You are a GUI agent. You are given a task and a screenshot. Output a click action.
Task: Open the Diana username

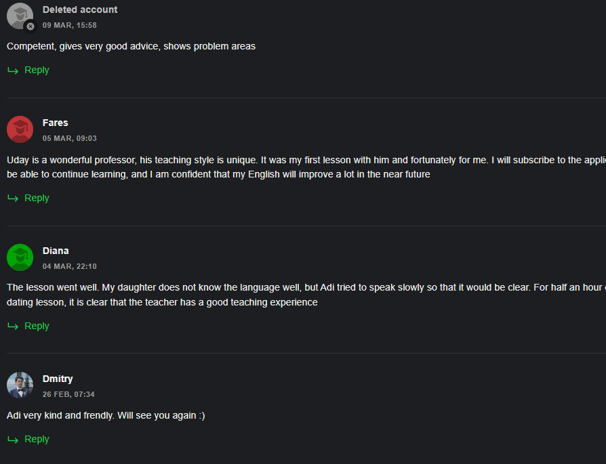[x=56, y=251]
